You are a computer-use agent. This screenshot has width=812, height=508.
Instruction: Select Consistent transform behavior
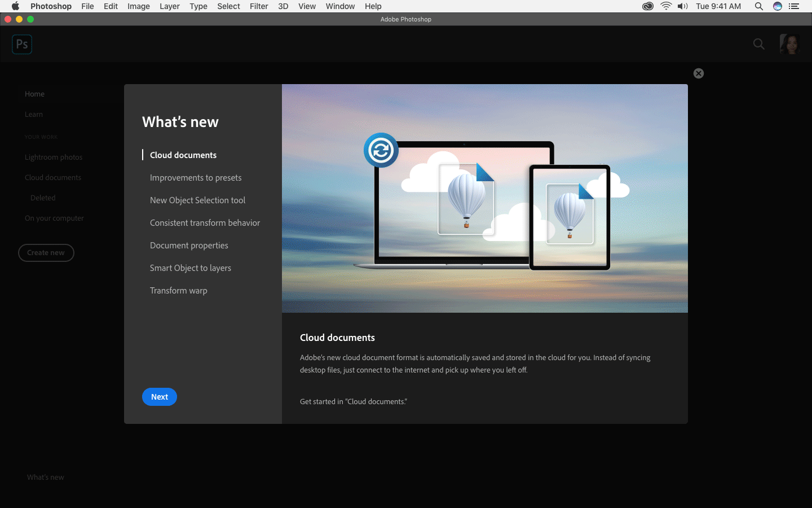[x=205, y=223]
